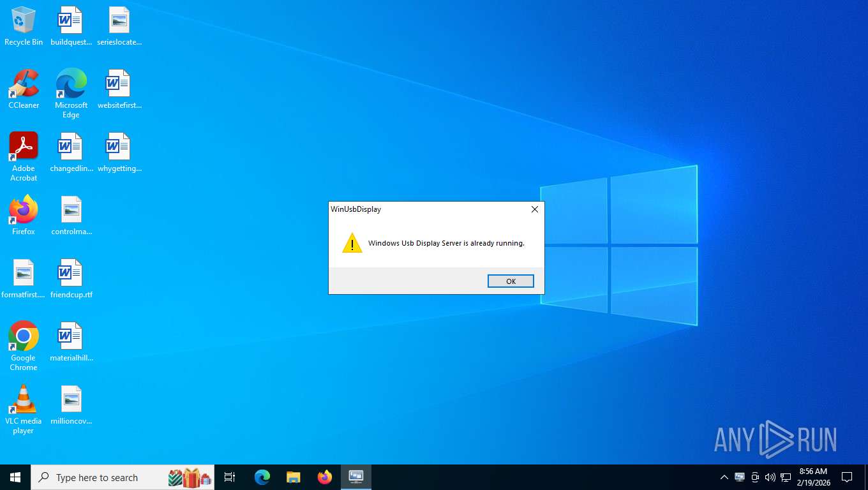Select the VLC media player shortcut
Viewport: 868px width, 490px height.
pos(24,410)
